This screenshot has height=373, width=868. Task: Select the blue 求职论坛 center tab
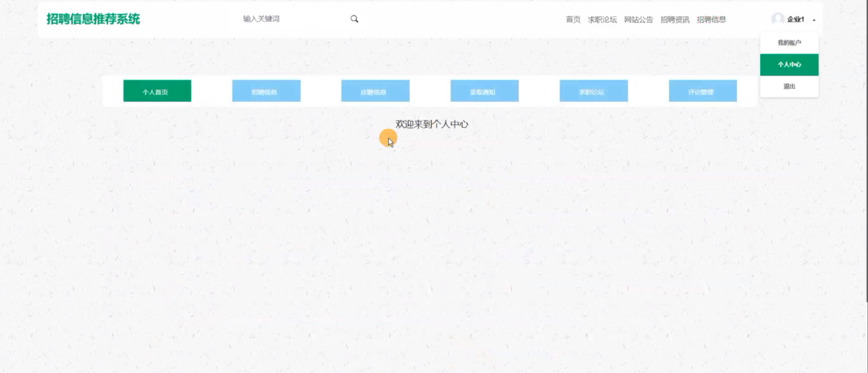[594, 91]
